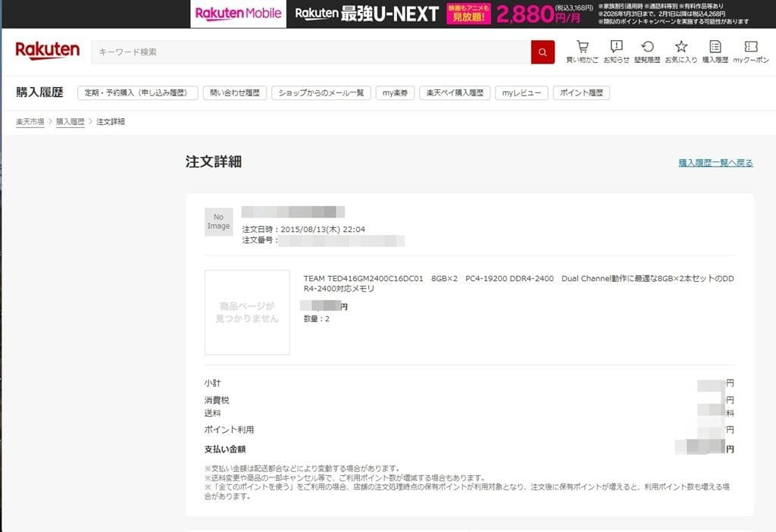Image resolution: width=776 pixels, height=532 pixels.
Task: Open the お知らせ notifications icon
Action: point(615,50)
